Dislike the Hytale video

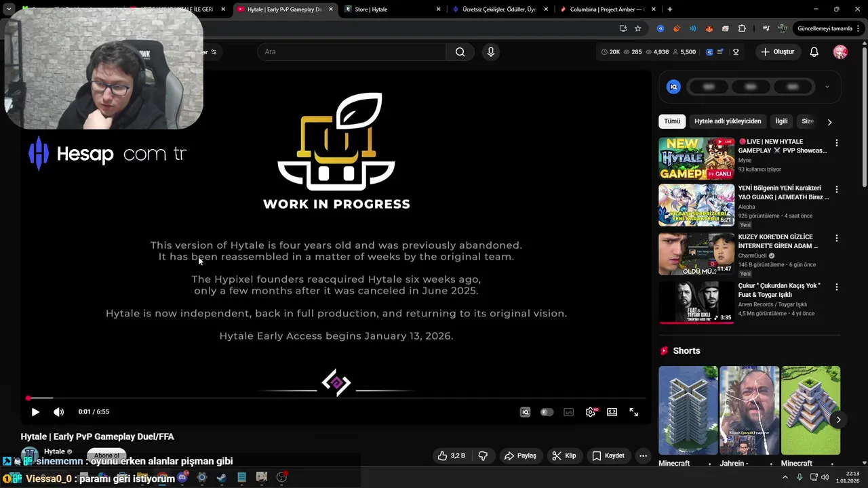point(483,455)
